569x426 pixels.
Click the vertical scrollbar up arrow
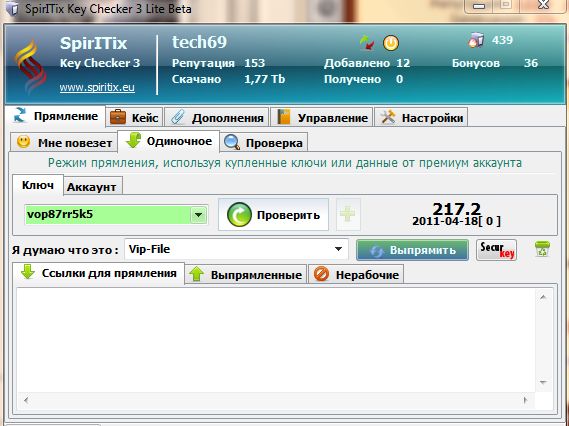543,298
